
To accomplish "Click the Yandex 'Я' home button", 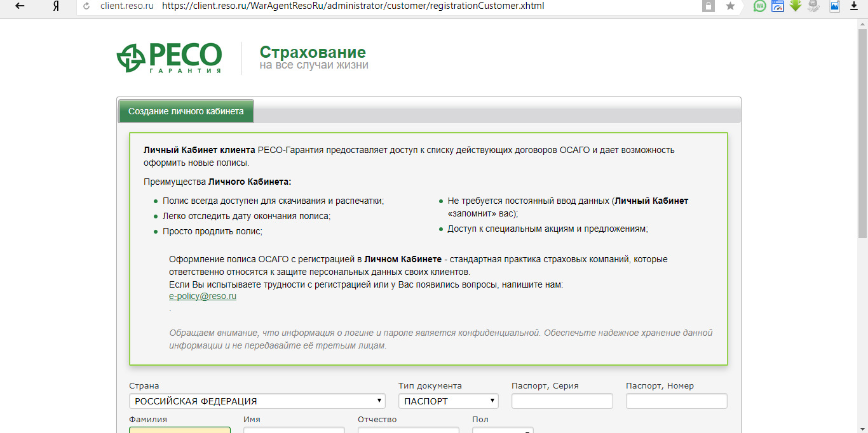I will point(57,6).
